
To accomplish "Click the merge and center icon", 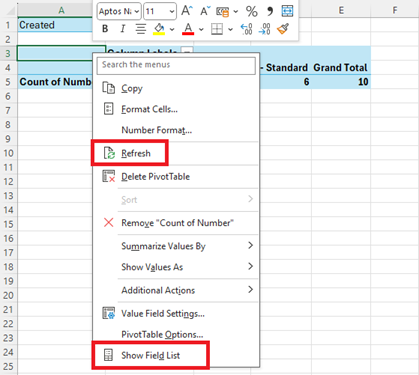I will click(x=287, y=11).
